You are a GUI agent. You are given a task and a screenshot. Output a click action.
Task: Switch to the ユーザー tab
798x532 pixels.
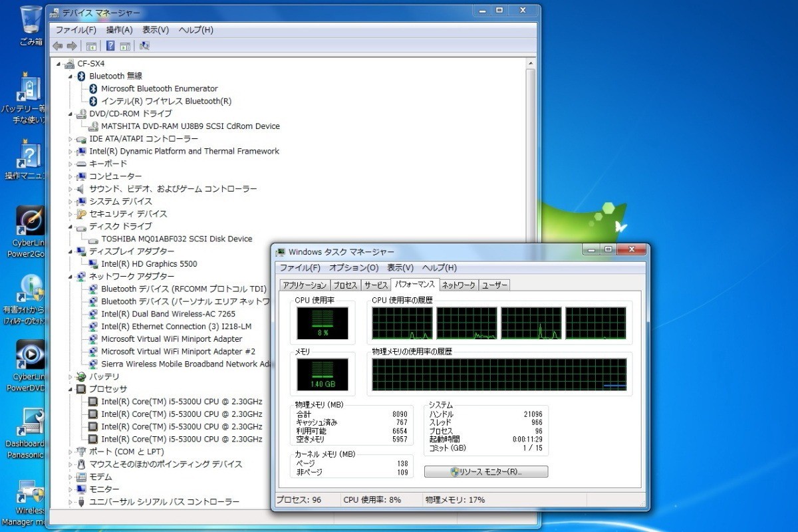click(x=495, y=285)
